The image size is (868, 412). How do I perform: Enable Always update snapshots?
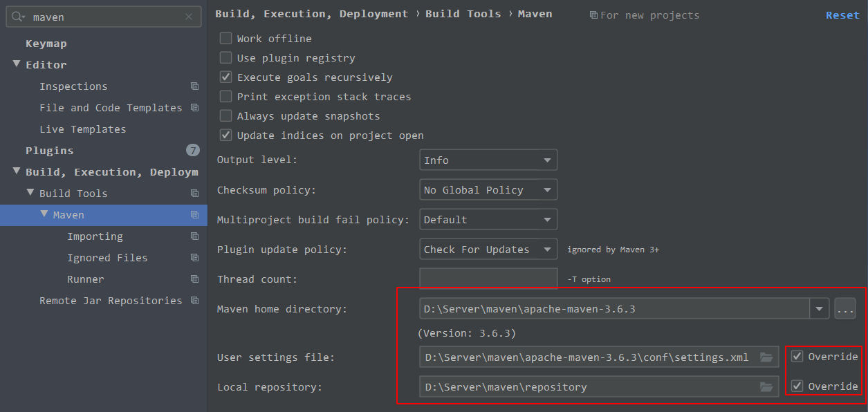pos(225,116)
